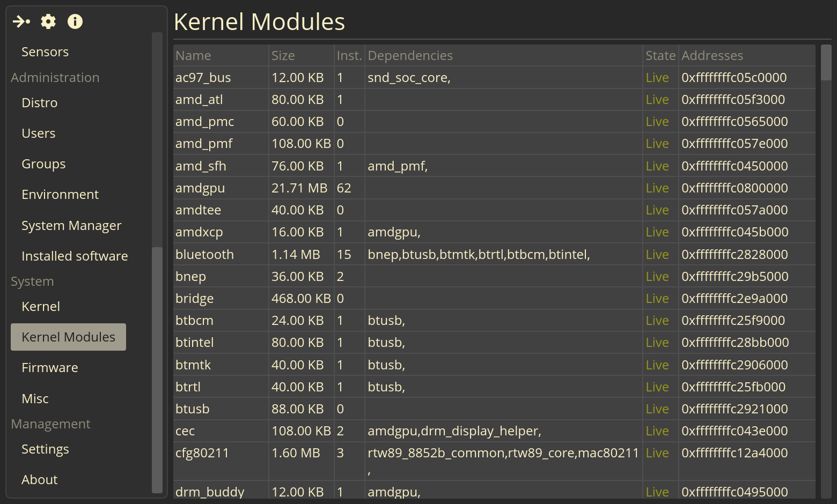The height and width of the screenshot is (504, 837).
Task: Click the amdxcp module name
Action: 199,233
